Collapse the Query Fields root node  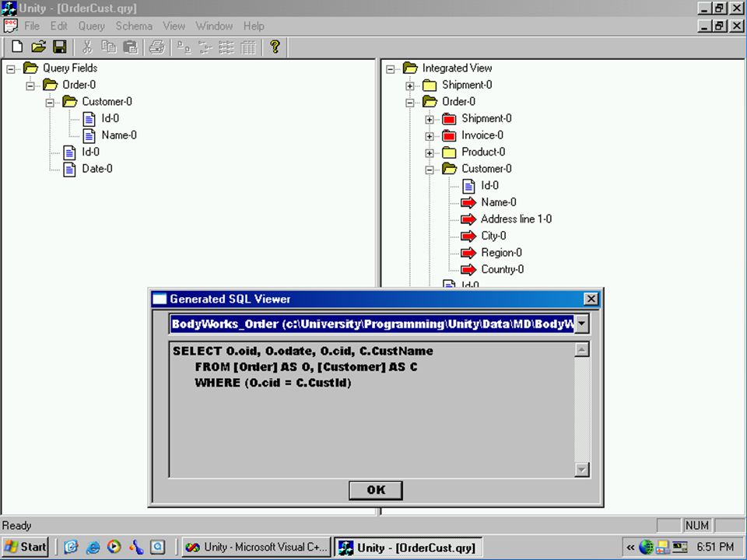[10, 69]
